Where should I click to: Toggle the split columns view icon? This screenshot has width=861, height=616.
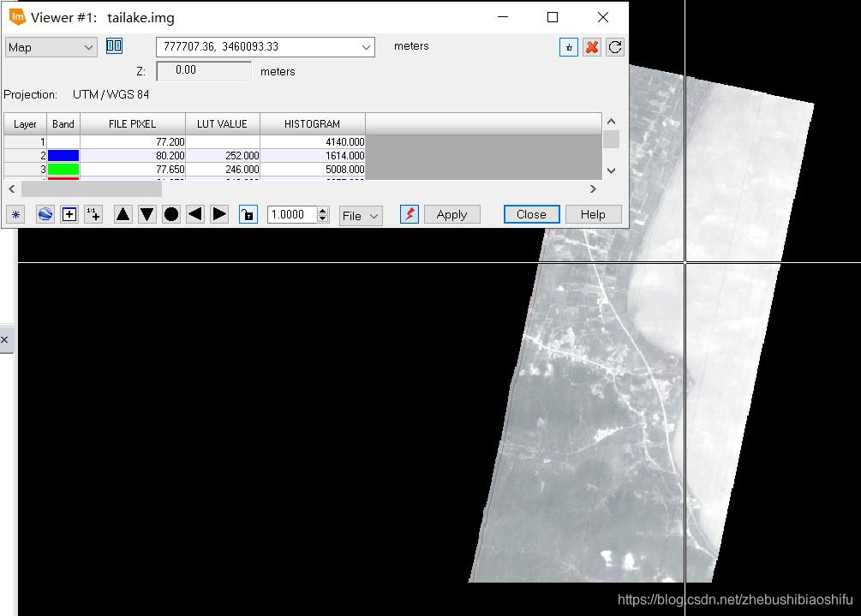[x=114, y=46]
